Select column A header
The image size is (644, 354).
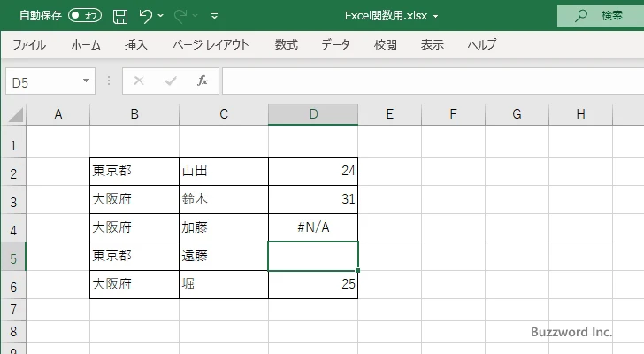(57, 114)
